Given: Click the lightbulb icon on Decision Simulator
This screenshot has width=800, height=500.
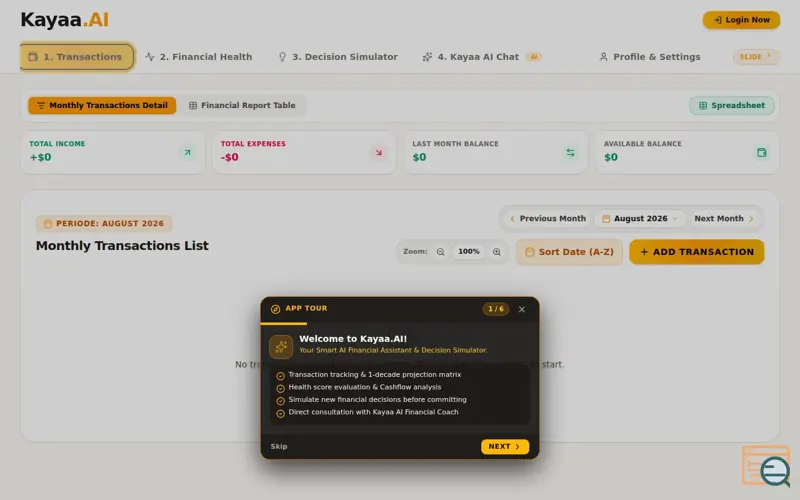Looking at the screenshot, I should point(282,57).
